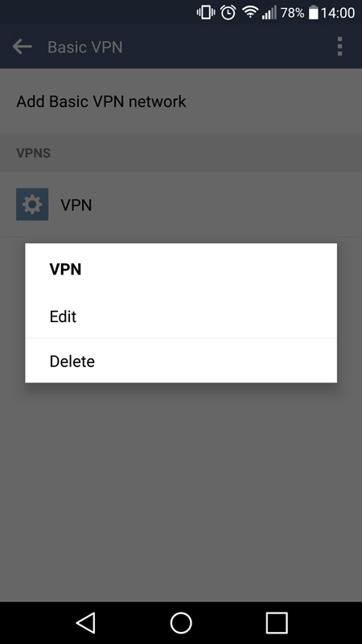Image resolution: width=362 pixels, height=644 pixels.
Task: Open the three-dot overflow menu
Action: [339, 47]
